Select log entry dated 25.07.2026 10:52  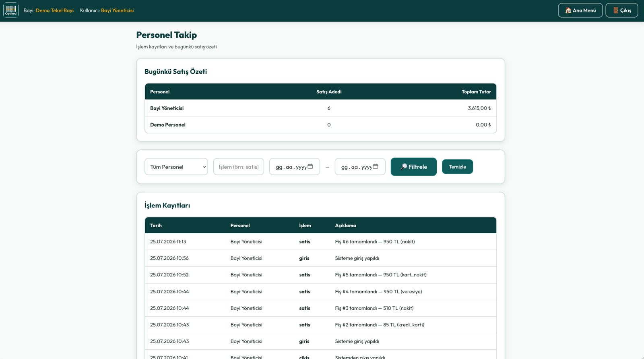321,275
